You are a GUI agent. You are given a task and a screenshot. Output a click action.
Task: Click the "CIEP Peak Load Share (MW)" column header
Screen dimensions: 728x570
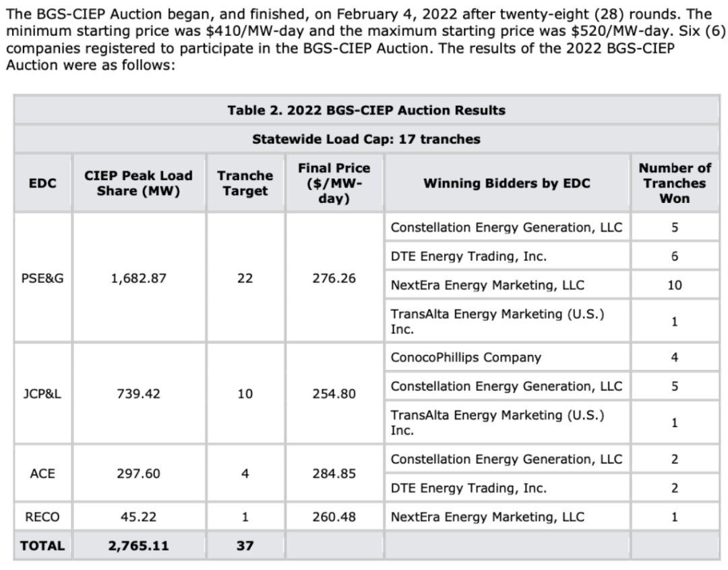(x=138, y=183)
